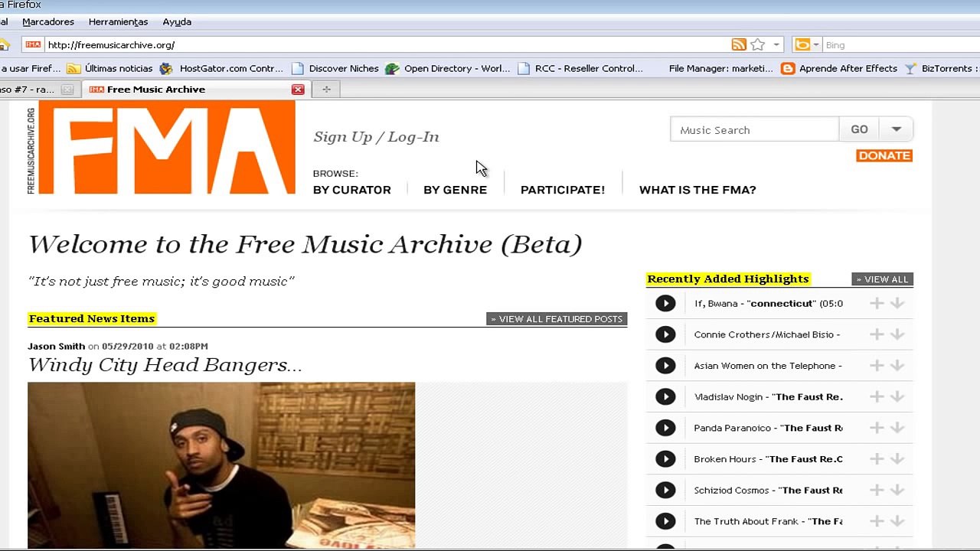This screenshot has height=551, width=980.
Task: Click the FMA logo
Action: click(166, 148)
